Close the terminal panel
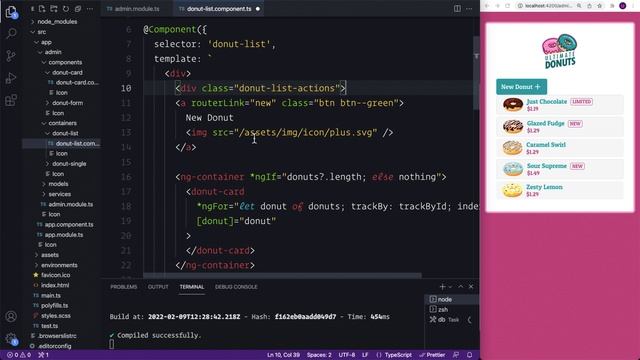This screenshot has width=640, height=360. click(471, 287)
